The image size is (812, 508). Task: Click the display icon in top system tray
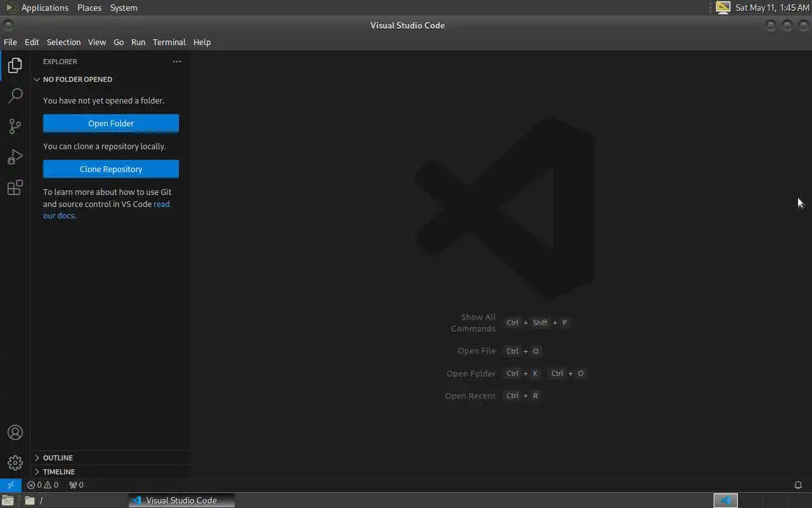click(723, 8)
